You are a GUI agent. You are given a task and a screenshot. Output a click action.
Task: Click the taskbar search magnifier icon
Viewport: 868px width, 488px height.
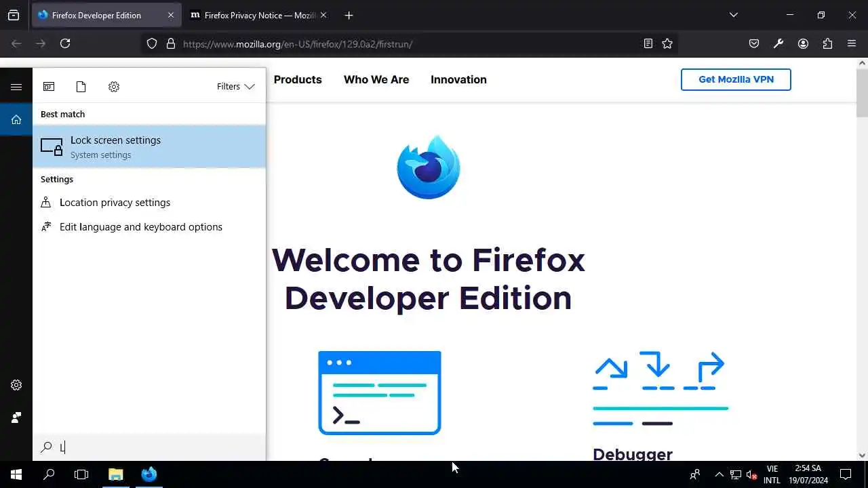pyautogui.click(x=49, y=474)
